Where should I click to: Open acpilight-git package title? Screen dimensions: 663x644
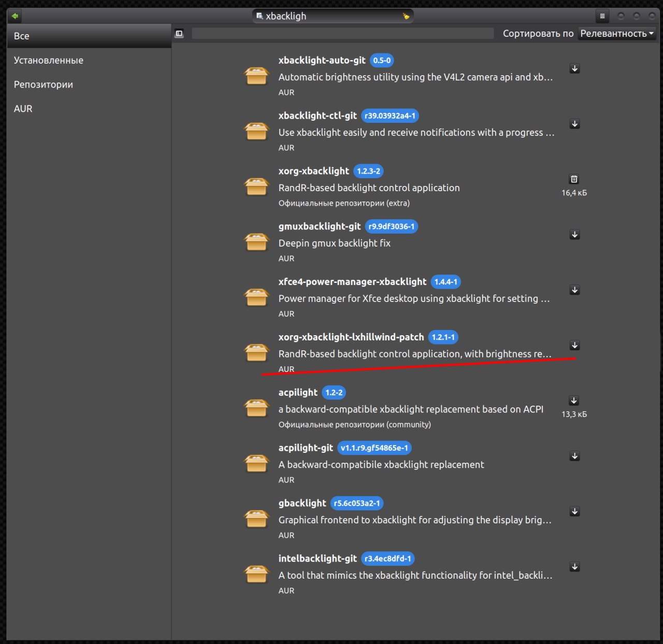point(306,448)
